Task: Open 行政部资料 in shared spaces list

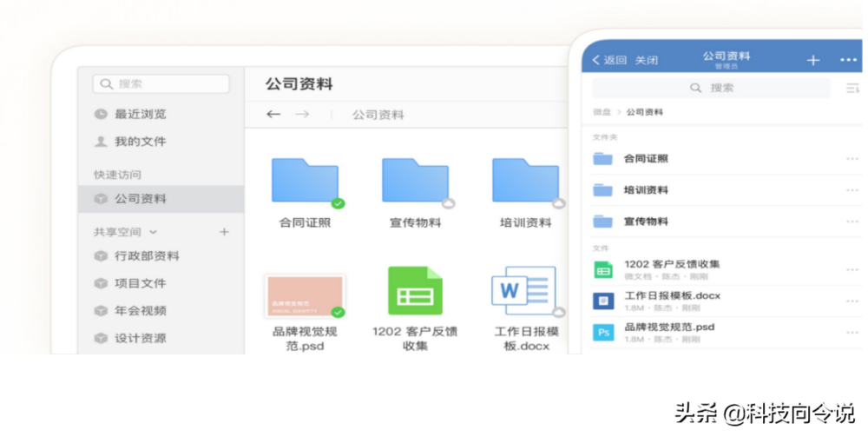Action: (147, 256)
